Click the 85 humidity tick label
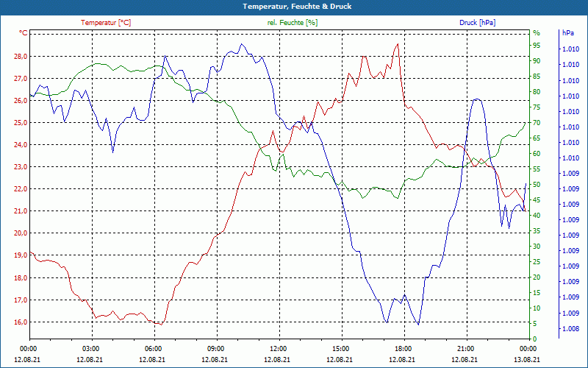The height and width of the screenshot is (368, 588). click(x=537, y=77)
